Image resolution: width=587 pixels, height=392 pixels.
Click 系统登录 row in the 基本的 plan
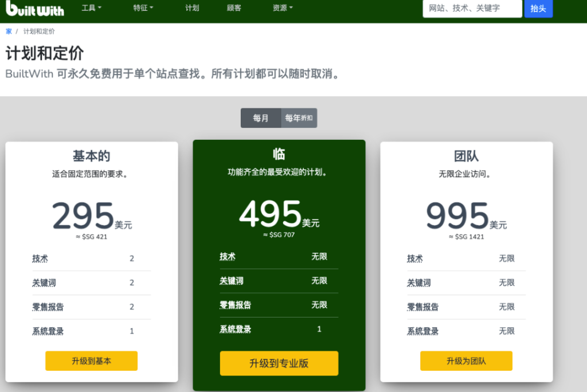[x=91, y=331]
